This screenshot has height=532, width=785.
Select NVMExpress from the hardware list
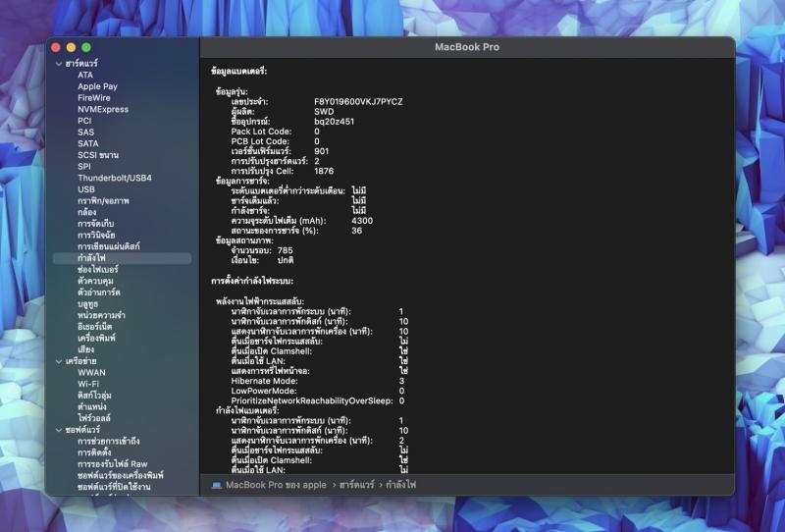(x=103, y=109)
